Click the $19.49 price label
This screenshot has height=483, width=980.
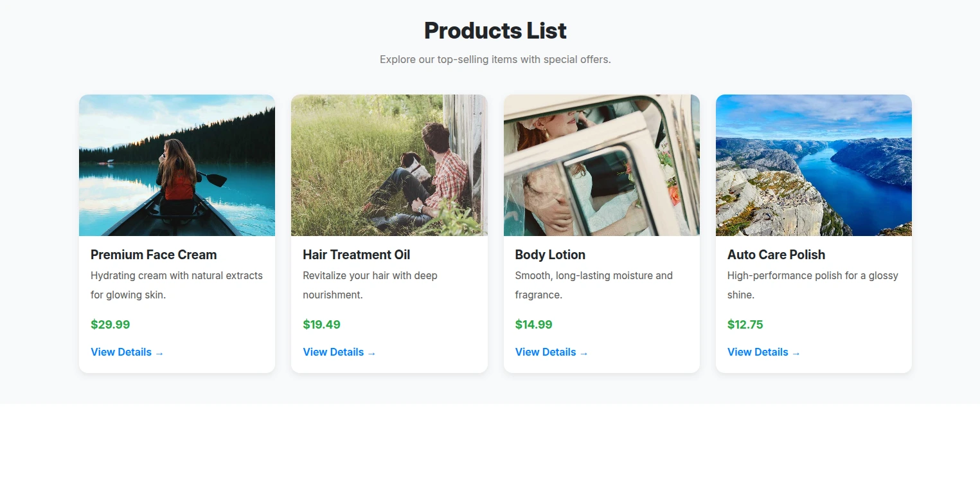(321, 324)
